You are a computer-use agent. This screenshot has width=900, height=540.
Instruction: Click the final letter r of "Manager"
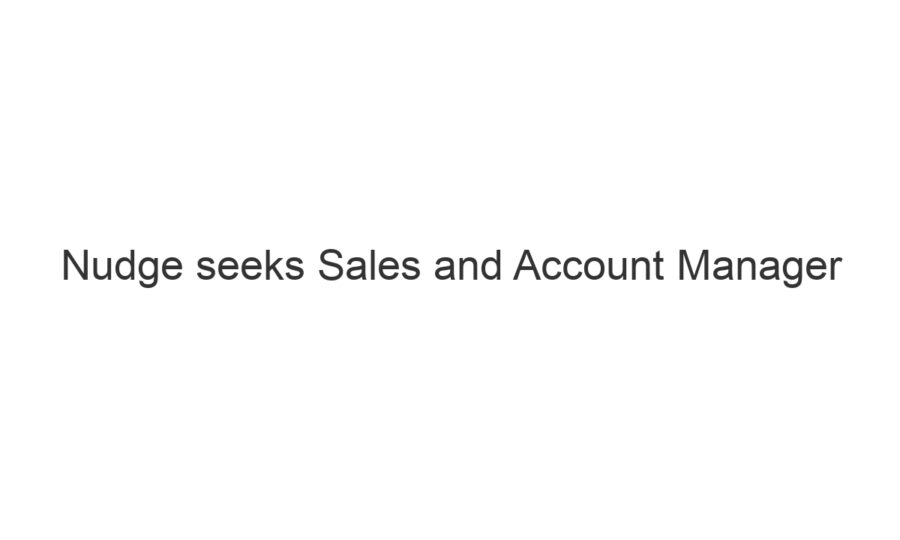click(836, 268)
